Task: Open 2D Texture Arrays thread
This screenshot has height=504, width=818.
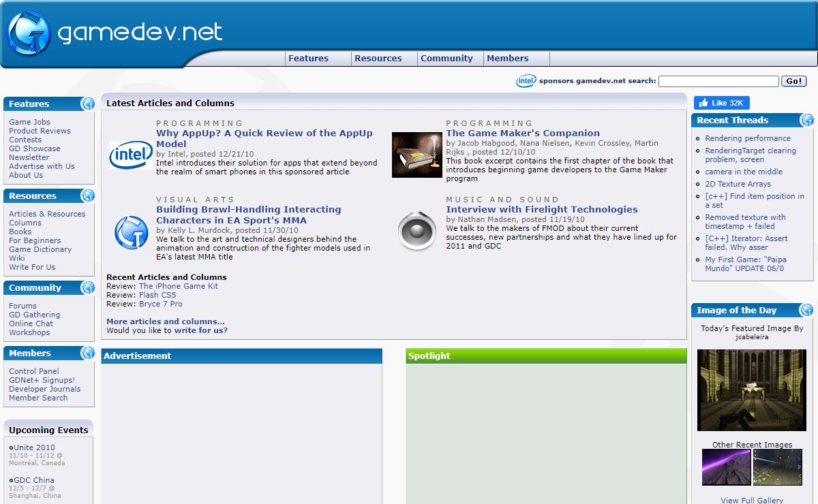Action: [x=738, y=184]
